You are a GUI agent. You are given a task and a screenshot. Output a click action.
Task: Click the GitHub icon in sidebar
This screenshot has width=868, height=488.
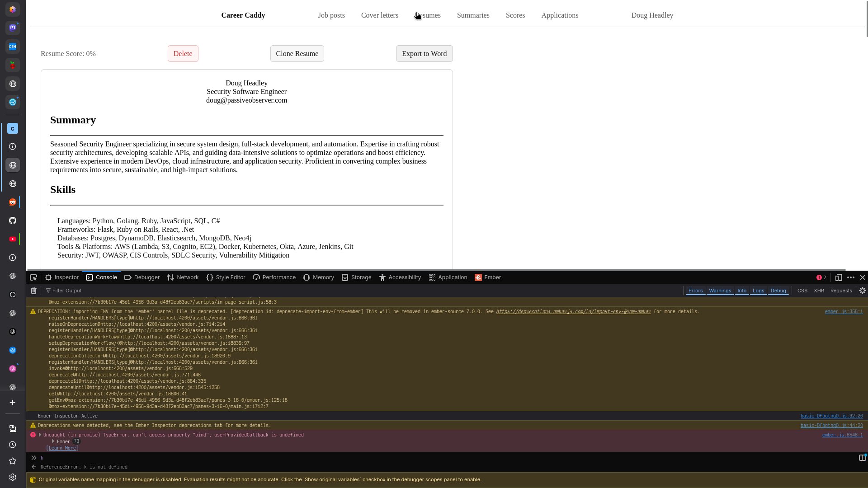(13, 221)
